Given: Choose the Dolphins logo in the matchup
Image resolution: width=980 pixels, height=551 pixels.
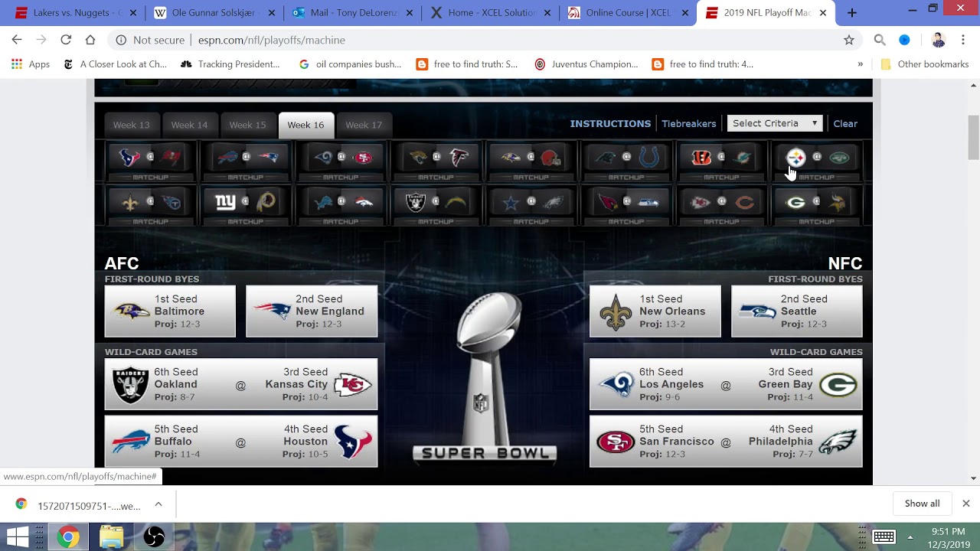Looking at the screenshot, I should 742,158.
